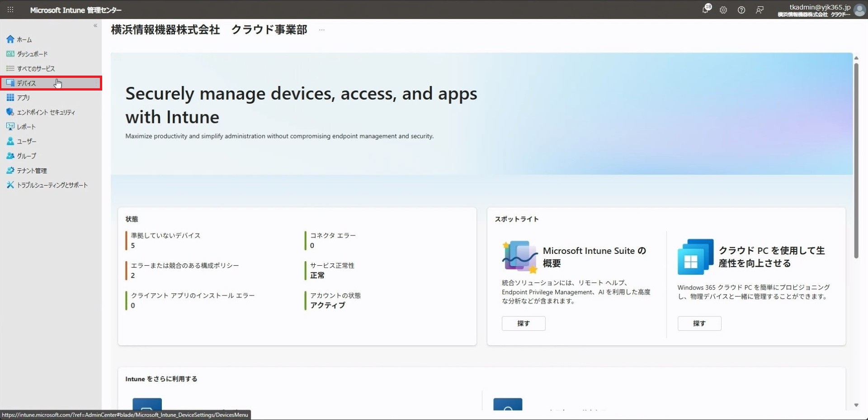Viewport: 868px width, 420px height.
Task: Open the サービス正常性 status item
Action: pyautogui.click(x=332, y=266)
